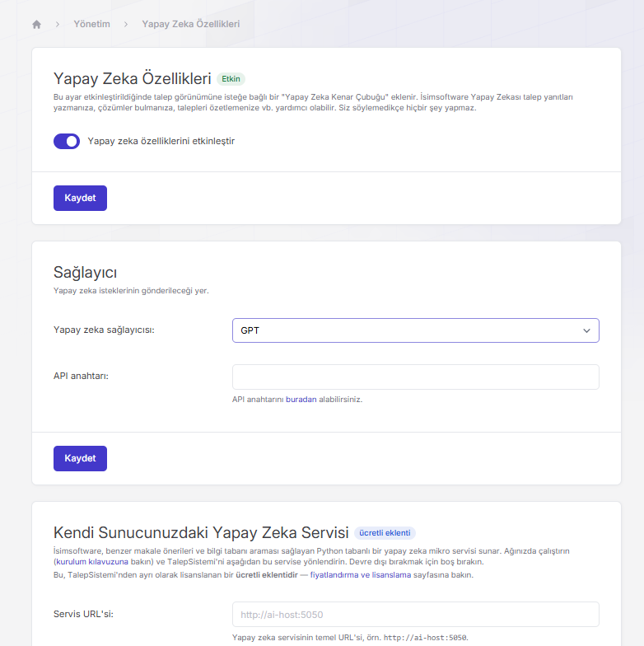Image resolution: width=644 pixels, height=646 pixels.
Task: Open the Yapay zeka sağlayıcısı dropdown
Action: pos(415,330)
